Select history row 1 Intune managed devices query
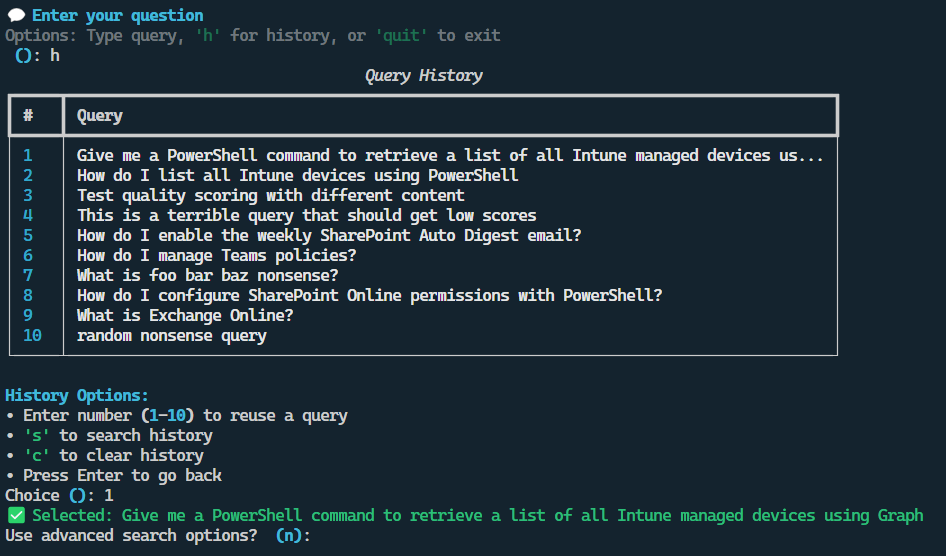Image resolution: width=946 pixels, height=556 pixels. click(x=449, y=156)
